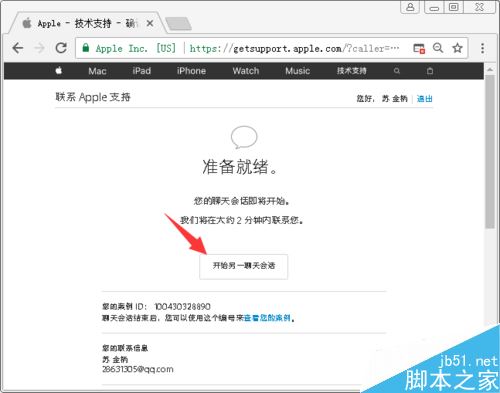Click the pop-up blocked icon in address bar
Image resolution: width=500 pixels, height=393 pixels.
tap(419, 48)
